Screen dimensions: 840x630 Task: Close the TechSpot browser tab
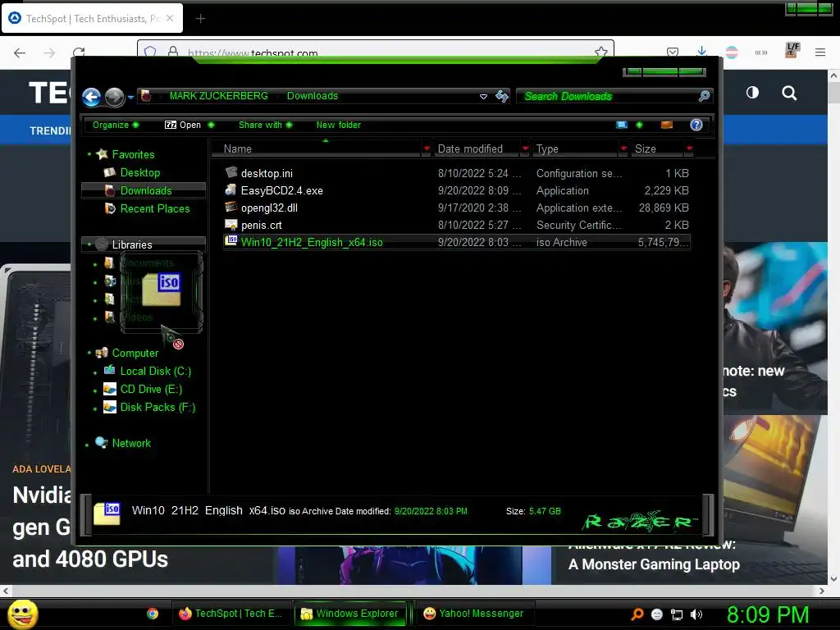[170, 18]
